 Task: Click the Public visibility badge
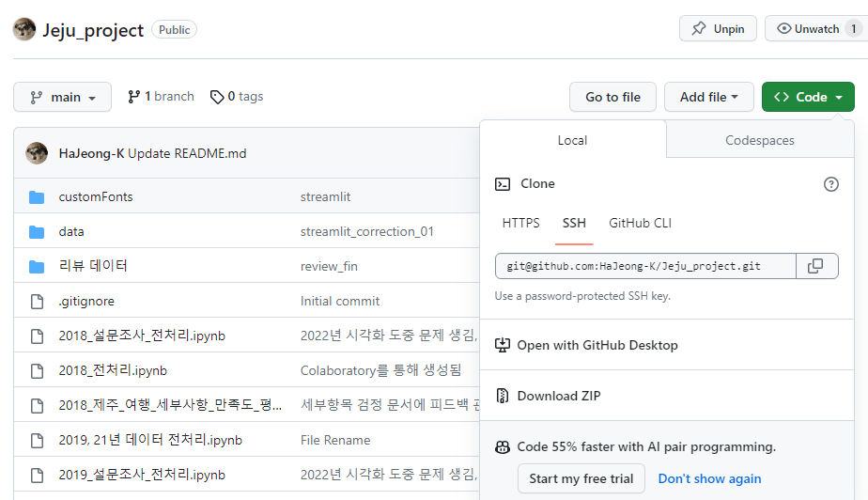coord(175,30)
